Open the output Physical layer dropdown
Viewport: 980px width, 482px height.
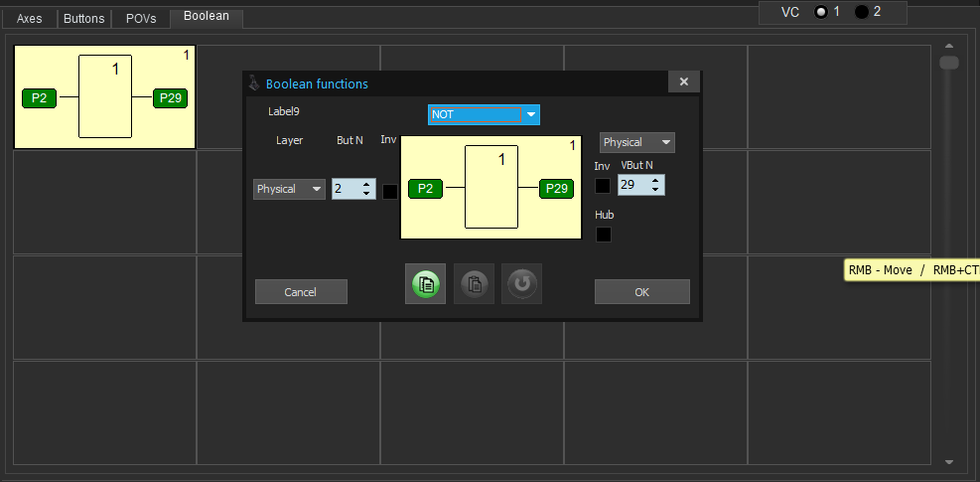(636, 142)
